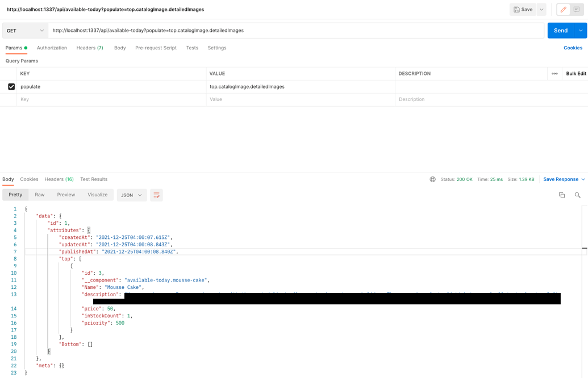Click the globe network icon
The height and width of the screenshot is (378, 588).
tap(432, 179)
